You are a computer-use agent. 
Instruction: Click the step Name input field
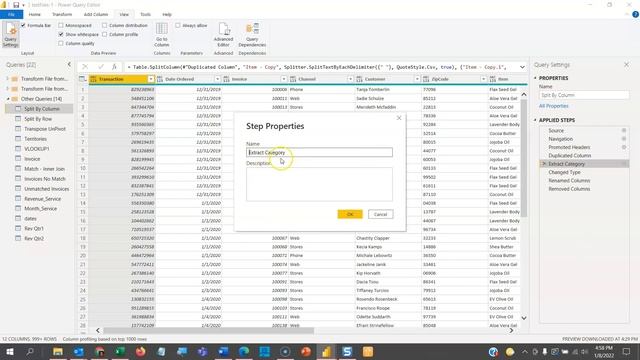(319, 152)
